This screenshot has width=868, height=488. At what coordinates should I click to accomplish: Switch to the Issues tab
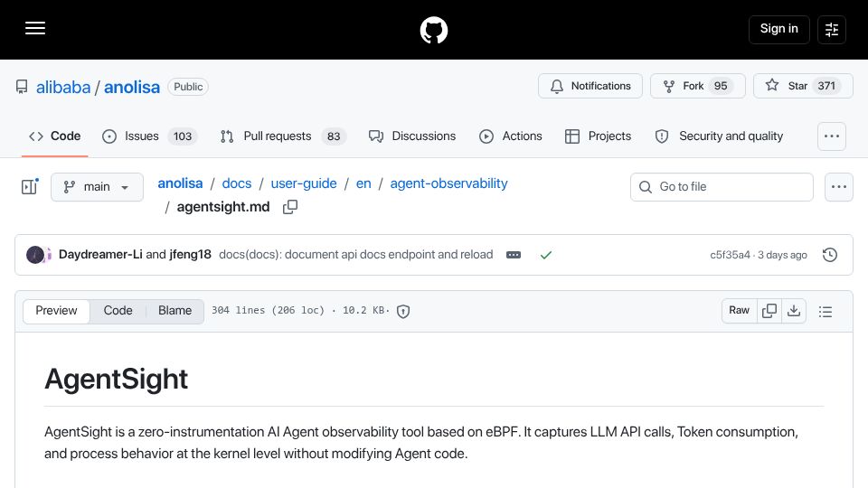[149, 136]
